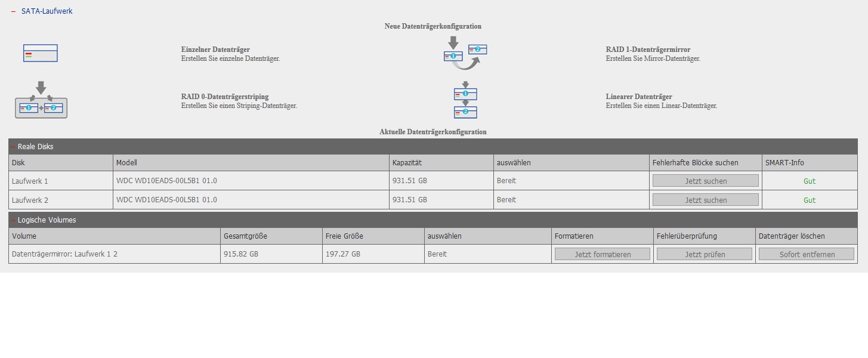Click Aktuelle Datenträgerkonfiguration heading
The height and width of the screenshot is (358, 868).
pos(433,132)
